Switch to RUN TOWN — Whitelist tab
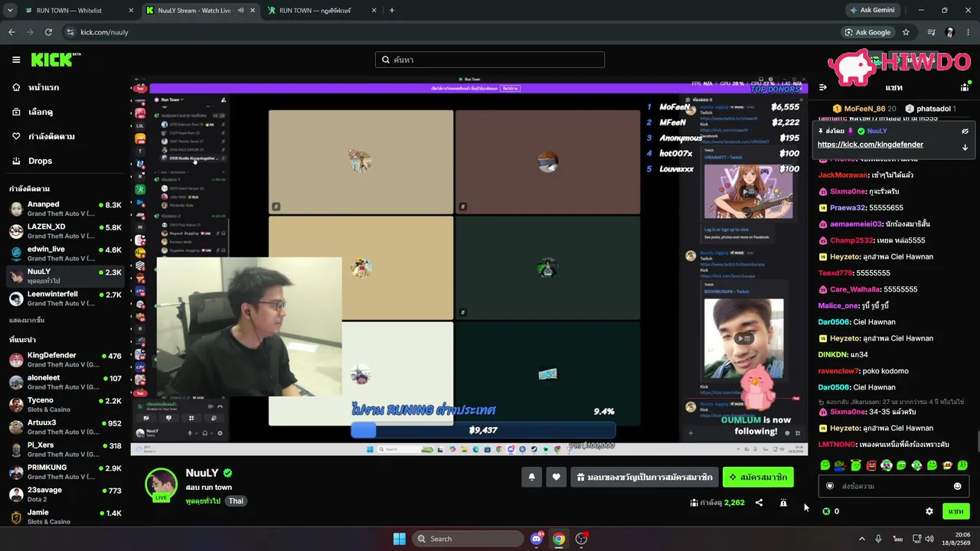980x551 pixels. tap(77, 11)
